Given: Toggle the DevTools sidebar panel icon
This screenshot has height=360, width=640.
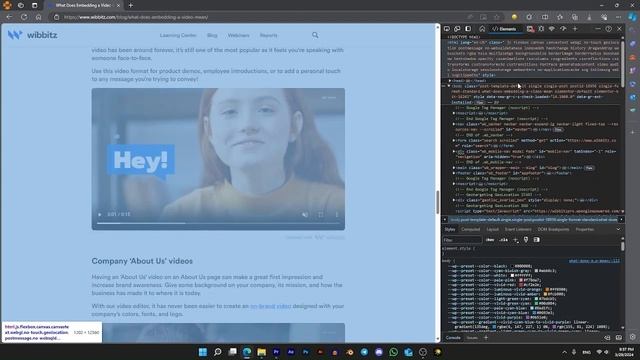Looking at the screenshot, I should click(x=468, y=29).
